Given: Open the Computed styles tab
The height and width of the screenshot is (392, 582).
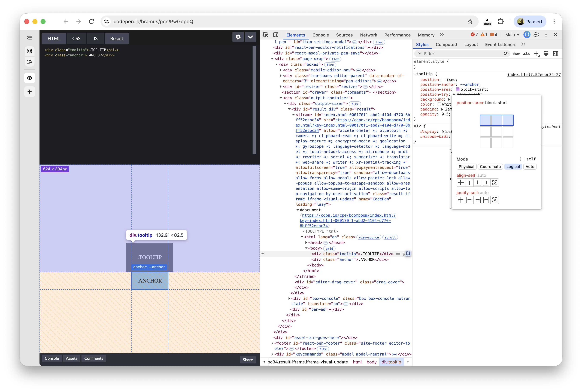Looking at the screenshot, I should [446, 44].
